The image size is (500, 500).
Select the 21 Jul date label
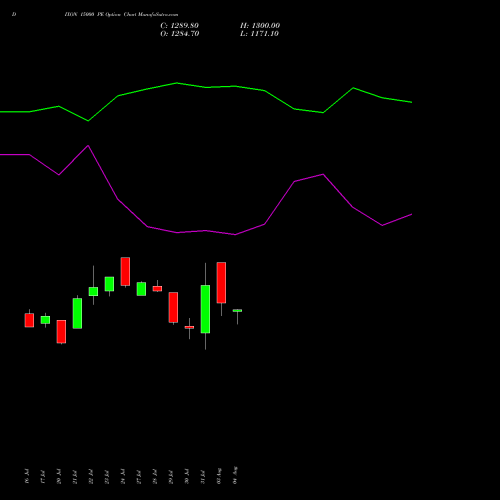[75, 477]
